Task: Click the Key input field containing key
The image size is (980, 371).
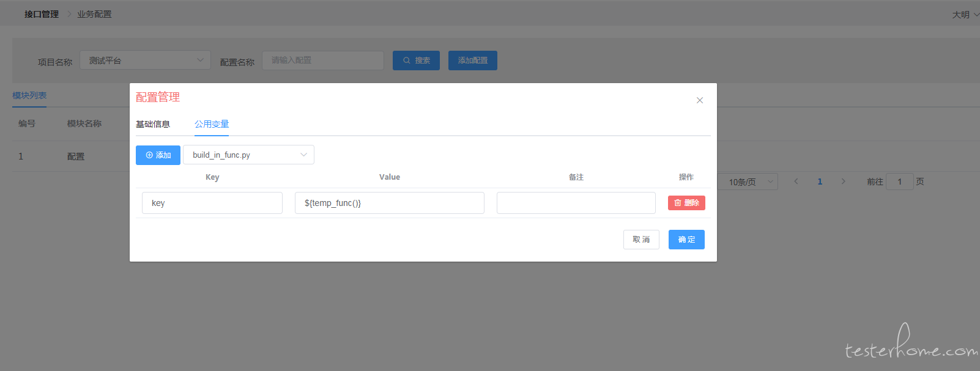Action: (x=212, y=203)
